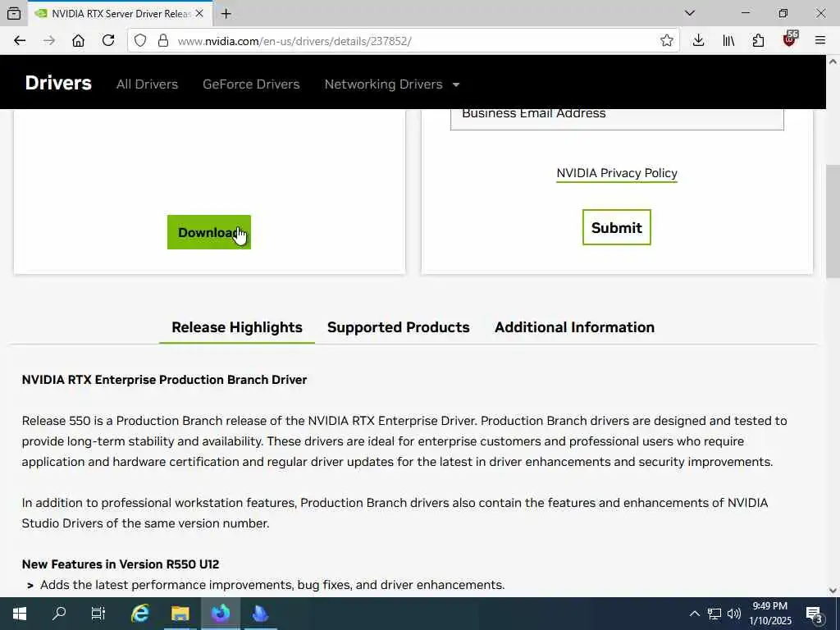Bookmark this page with the star icon
The width and height of the screenshot is (840, 630).
(666, 41)
